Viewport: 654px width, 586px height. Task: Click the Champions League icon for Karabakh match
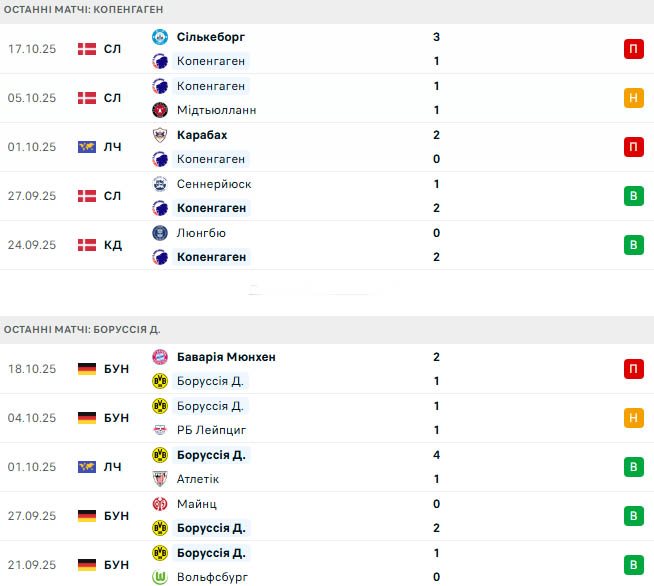tap(87, 147)
